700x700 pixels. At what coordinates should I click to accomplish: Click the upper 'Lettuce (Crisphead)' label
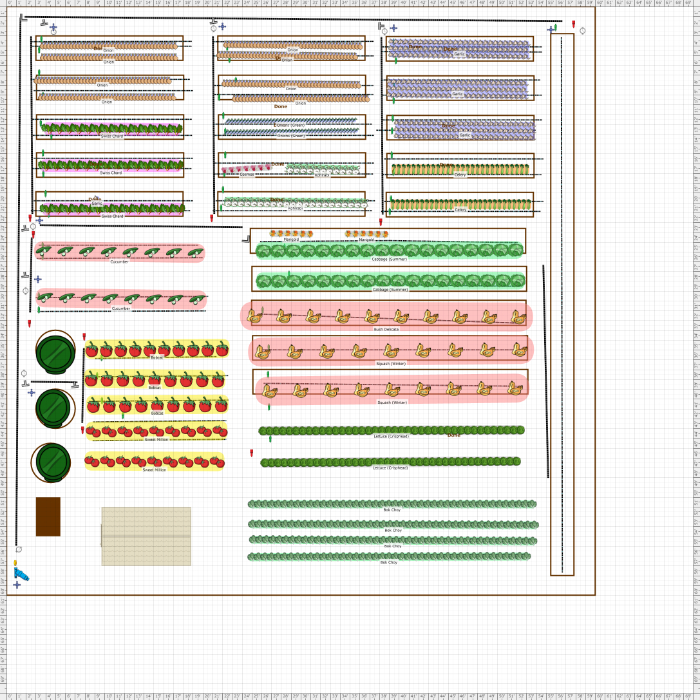(x=391, y=436)
